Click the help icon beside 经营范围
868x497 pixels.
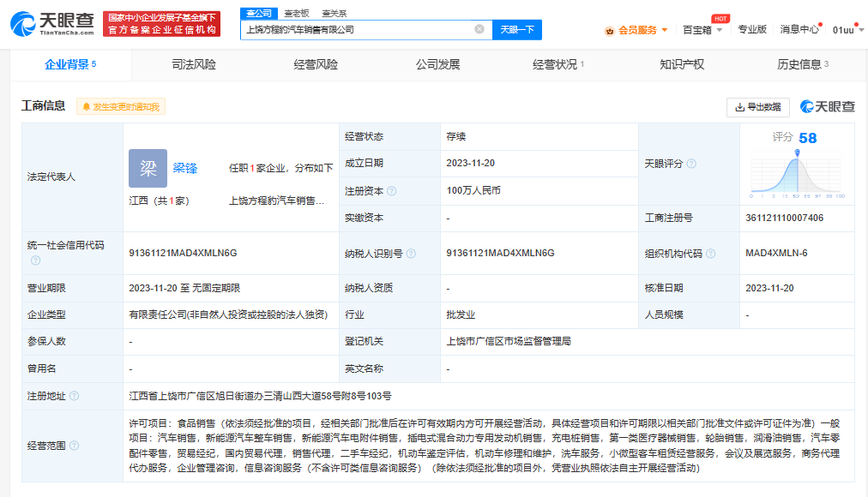[74, 446]
